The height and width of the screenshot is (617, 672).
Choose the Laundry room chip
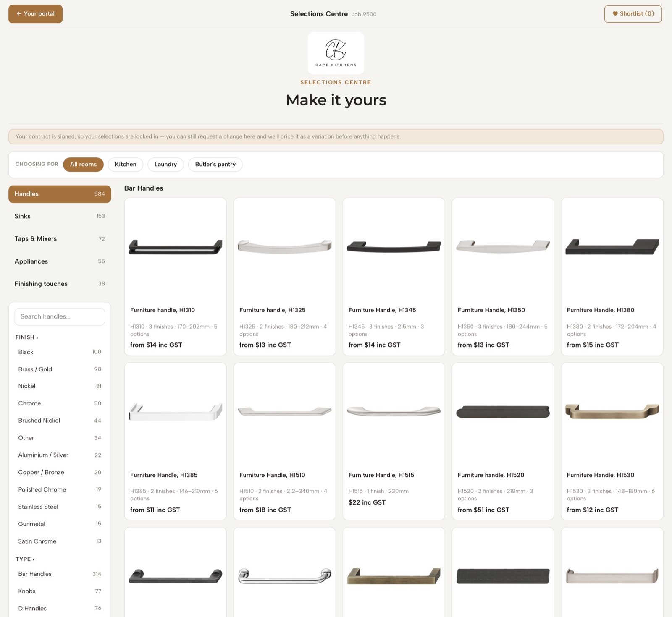(x=165, y=165)
